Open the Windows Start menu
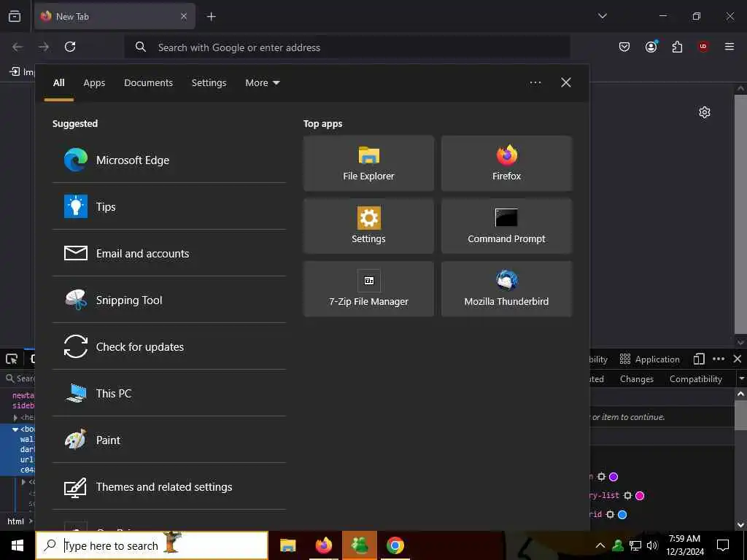The height and width of the screenshot is (560, 747). pyautogui.click(x=18, y=545)
